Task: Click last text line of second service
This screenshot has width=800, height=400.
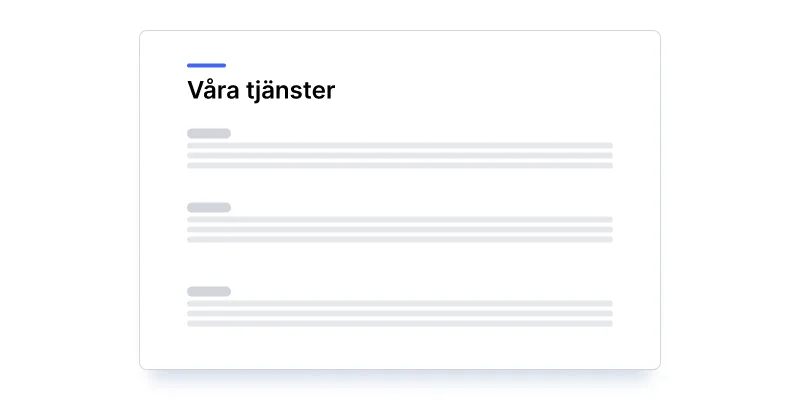Action: click(400, 240)
